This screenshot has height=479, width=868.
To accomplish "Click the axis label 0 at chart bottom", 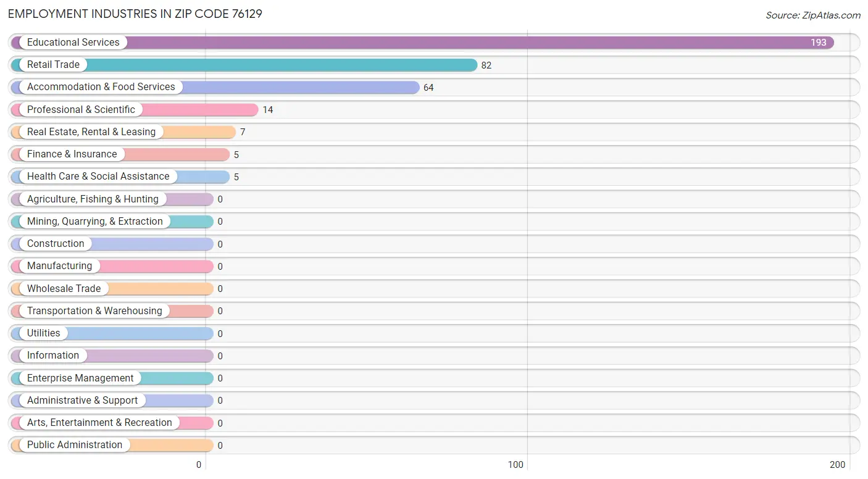I will (199, 465).
